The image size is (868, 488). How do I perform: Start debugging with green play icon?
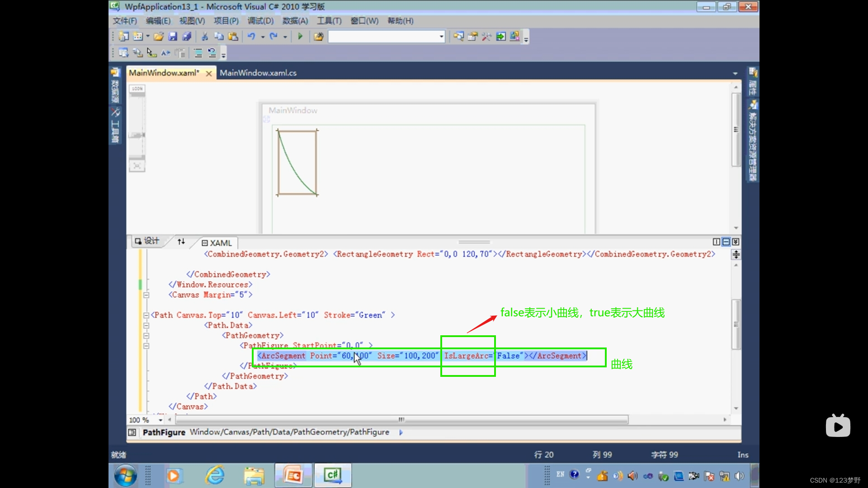300,37
